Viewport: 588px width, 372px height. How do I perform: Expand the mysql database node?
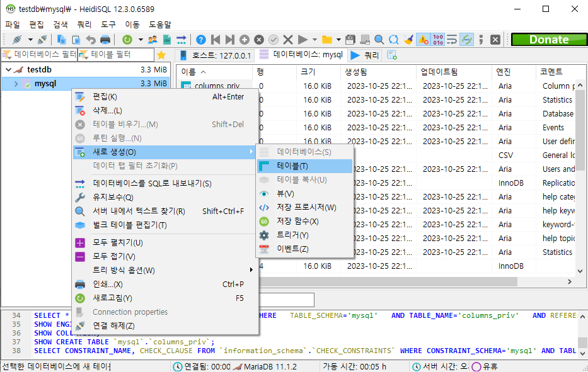(16, 84)
